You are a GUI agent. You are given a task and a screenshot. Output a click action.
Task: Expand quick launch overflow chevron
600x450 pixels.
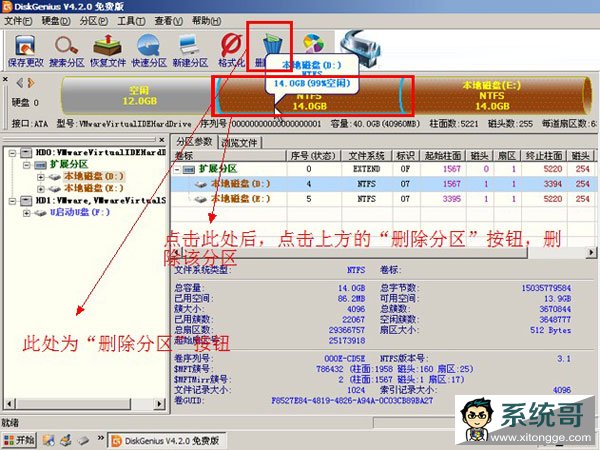click(x=101, y=438)
